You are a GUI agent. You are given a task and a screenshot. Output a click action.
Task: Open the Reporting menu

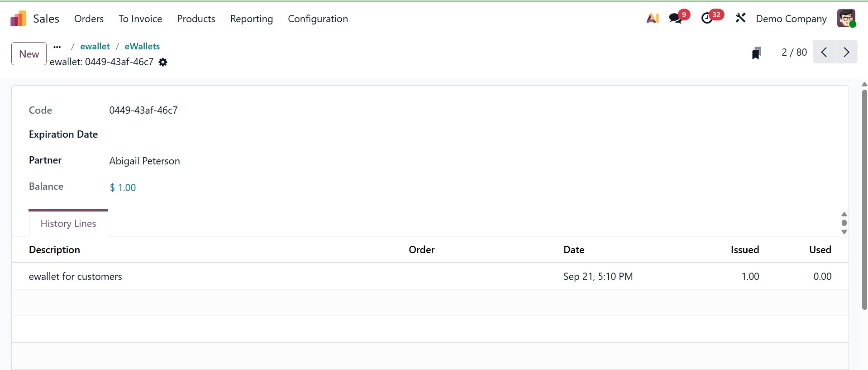(252, 19)
